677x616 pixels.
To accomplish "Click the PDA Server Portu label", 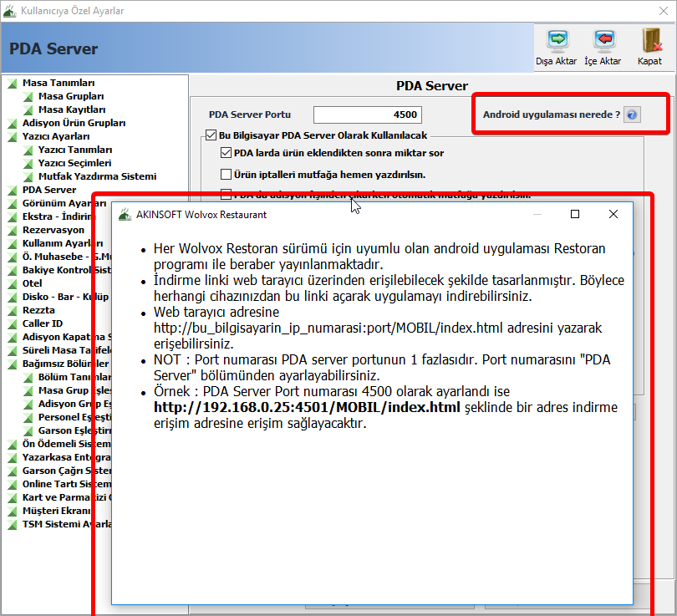I will pos(250,115).
